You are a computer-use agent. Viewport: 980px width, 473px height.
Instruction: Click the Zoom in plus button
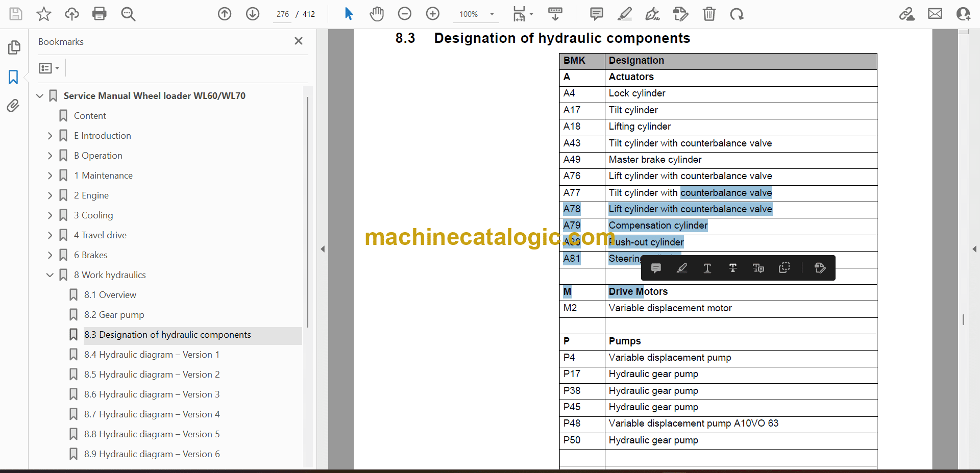[432, 14]
